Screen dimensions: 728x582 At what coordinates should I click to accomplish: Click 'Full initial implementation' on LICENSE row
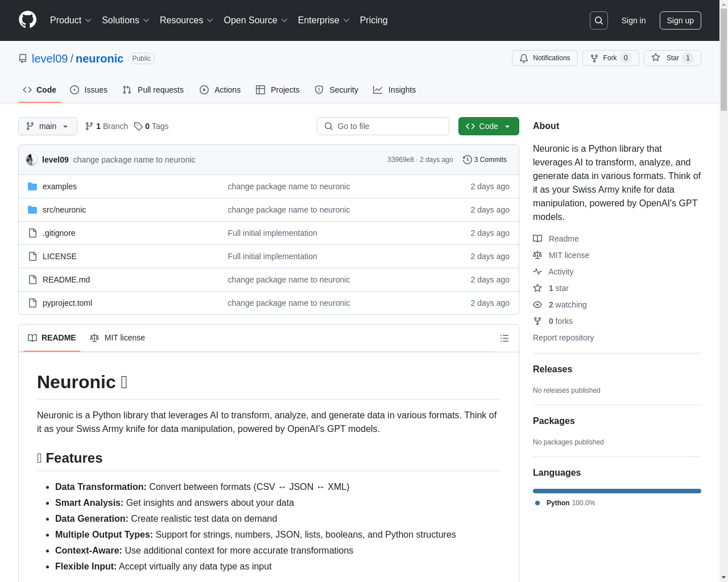pos(272,256)
